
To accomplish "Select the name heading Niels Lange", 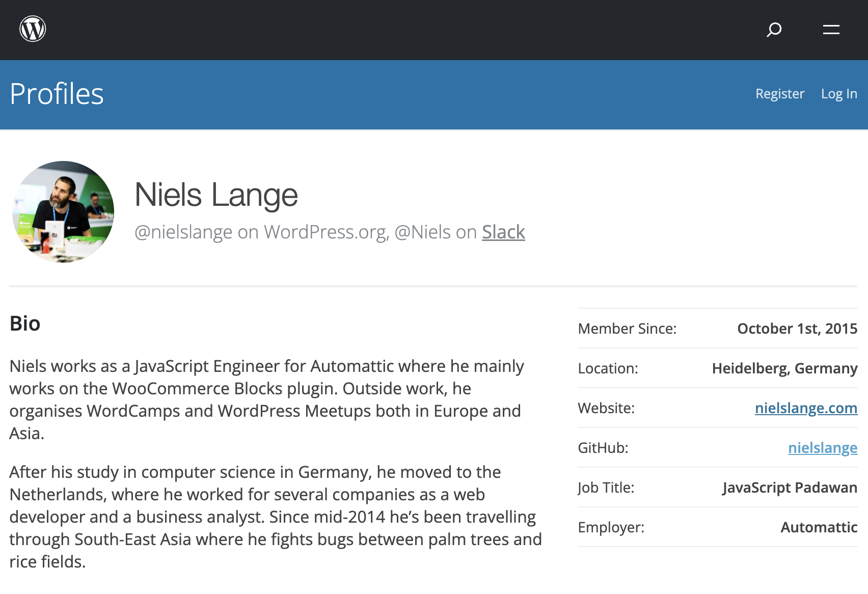I will pos(215,195).
